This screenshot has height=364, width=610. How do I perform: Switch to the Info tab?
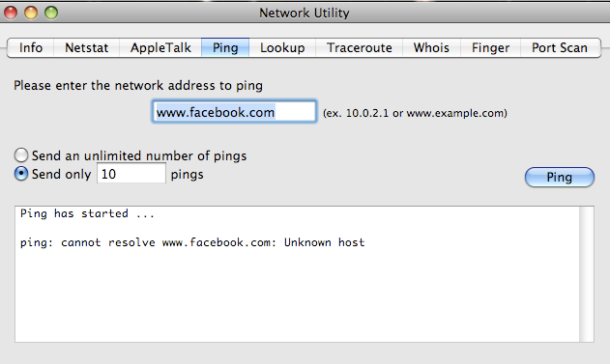click(31, 47)
